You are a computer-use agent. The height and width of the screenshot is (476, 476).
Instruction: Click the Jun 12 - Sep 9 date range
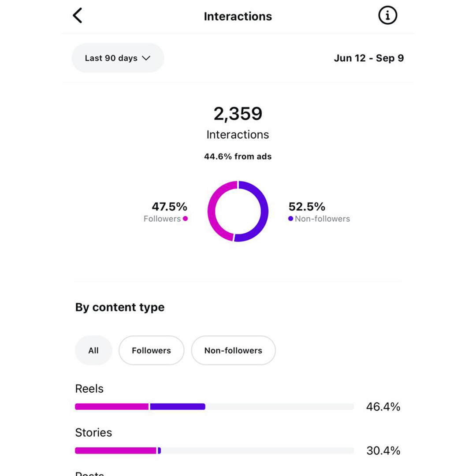coord(368,58)
